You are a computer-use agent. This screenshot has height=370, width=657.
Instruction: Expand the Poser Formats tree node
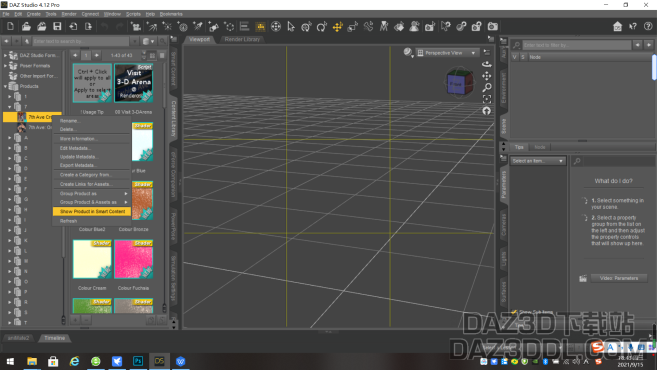coord(5,66)
